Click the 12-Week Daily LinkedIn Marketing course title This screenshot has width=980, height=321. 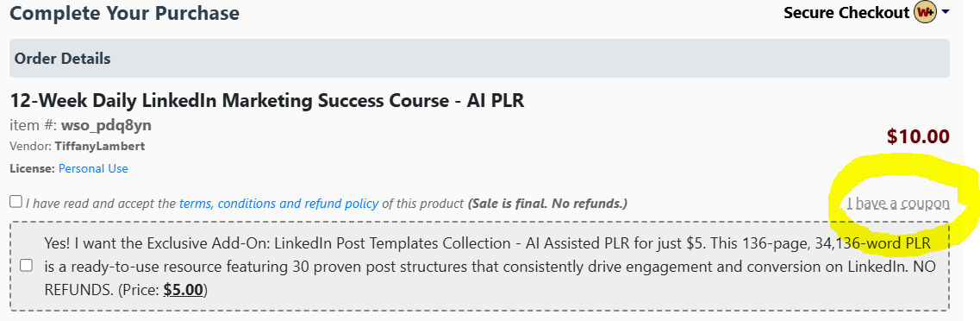click(x=267, y=100)
